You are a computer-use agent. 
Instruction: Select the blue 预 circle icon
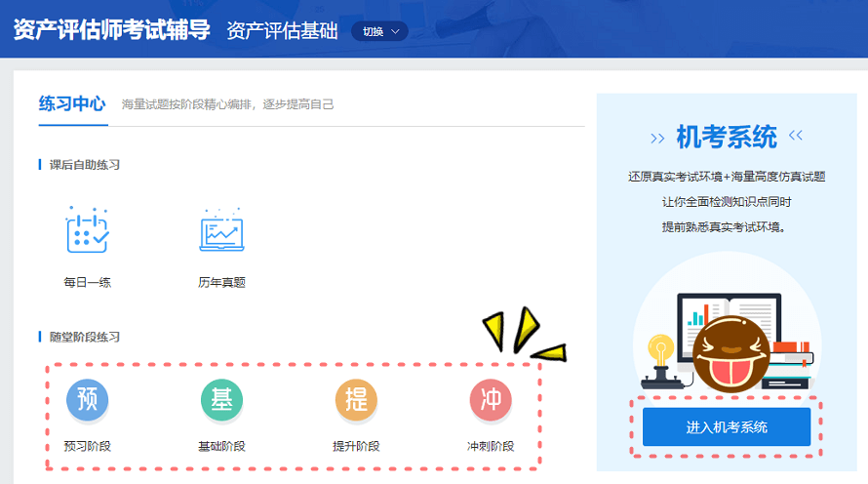(x=87, y=400)
